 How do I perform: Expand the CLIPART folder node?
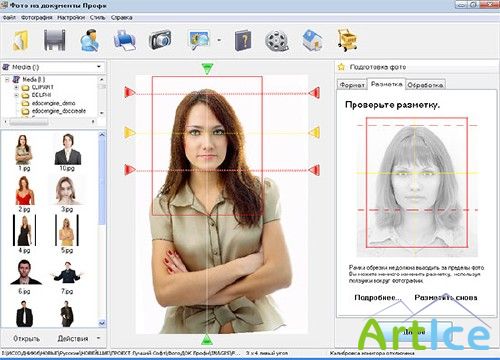tap(16, 87)
